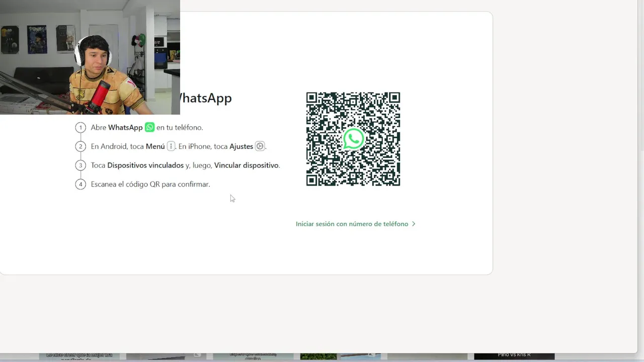Click the Ajustes gear icon in step 2

click(x=260, y=146)
